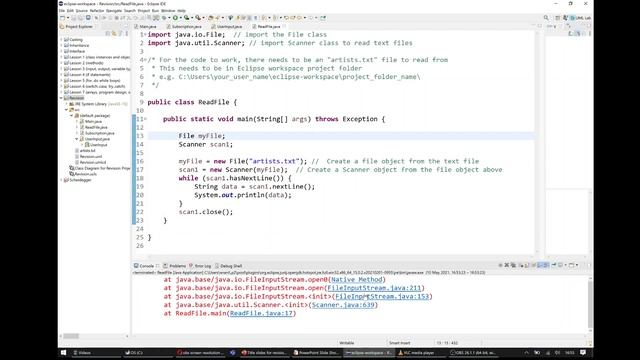Open the Run menu
640x360 pixels.
pyautogui.click(x=155, y=11)
